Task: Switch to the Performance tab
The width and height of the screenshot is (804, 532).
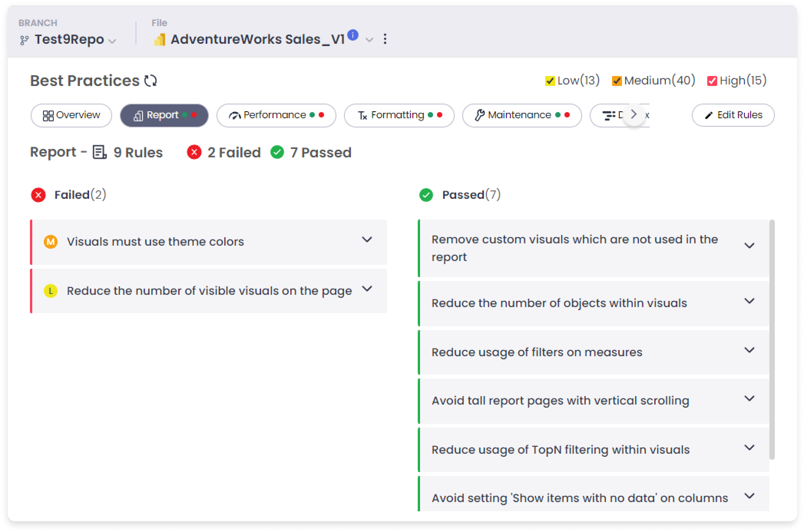Action: 276,115
